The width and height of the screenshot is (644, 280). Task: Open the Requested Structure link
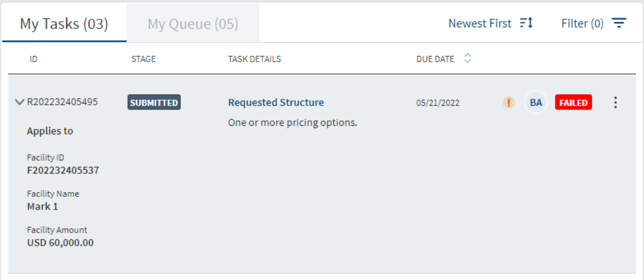(276, 102)
